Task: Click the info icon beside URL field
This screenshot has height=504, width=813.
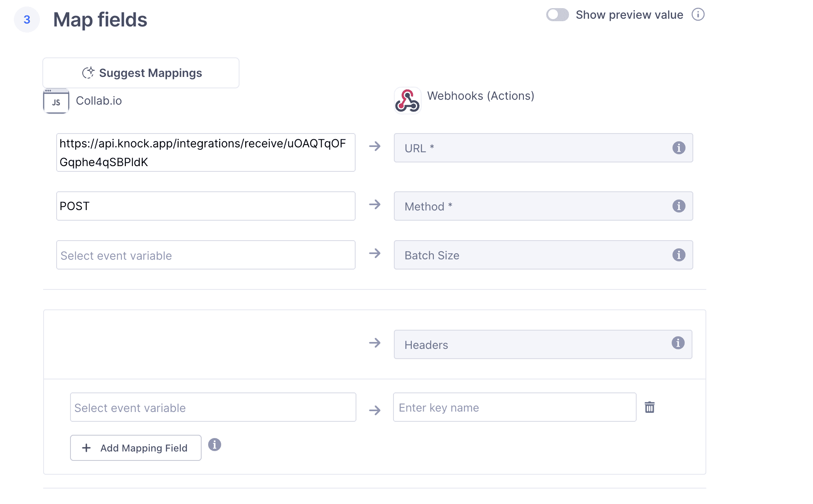Action: [679, 148]
